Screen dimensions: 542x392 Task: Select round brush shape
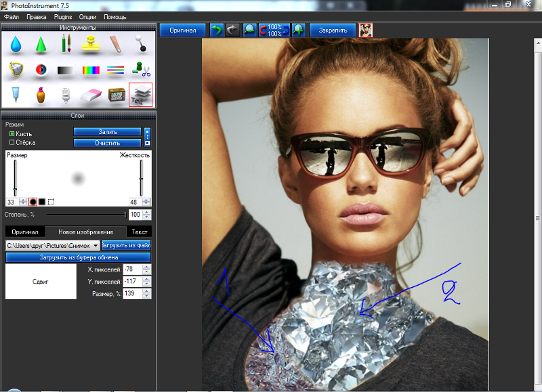[33, 202]
